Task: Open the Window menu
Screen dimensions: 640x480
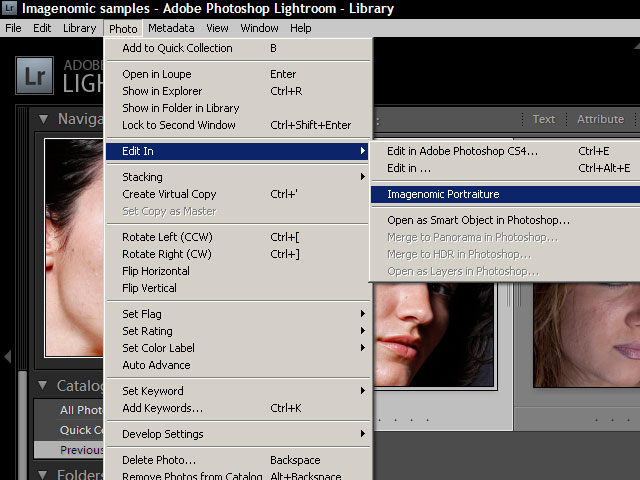Action: pos(259,28)
